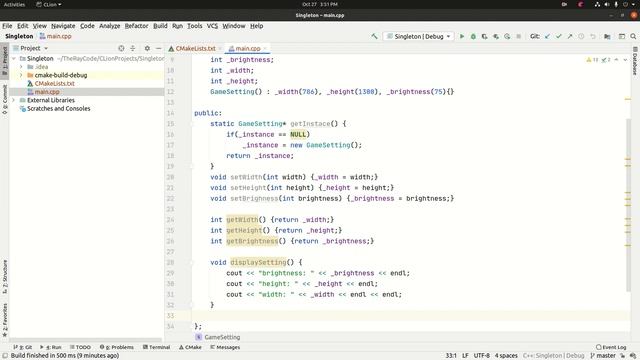Run Singleton with the green play icon
Viewport: 640px width, 360px height.
coord(462,36)
